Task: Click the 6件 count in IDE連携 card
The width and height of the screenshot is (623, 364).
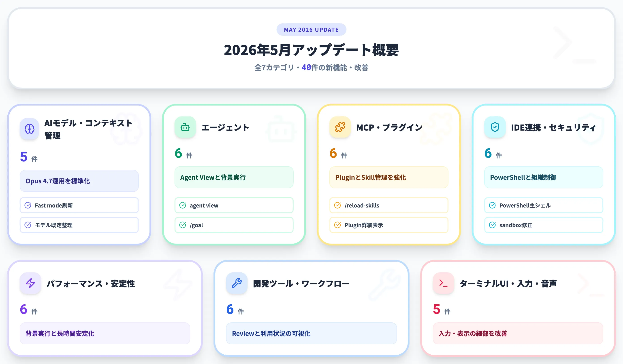Action: [x=493, y=153]
